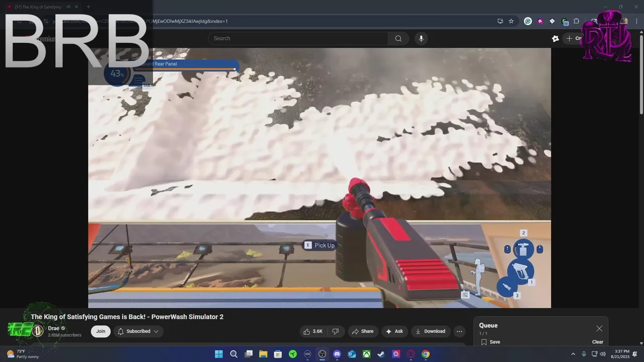Open the network tray icon

[x=595, y=354]
